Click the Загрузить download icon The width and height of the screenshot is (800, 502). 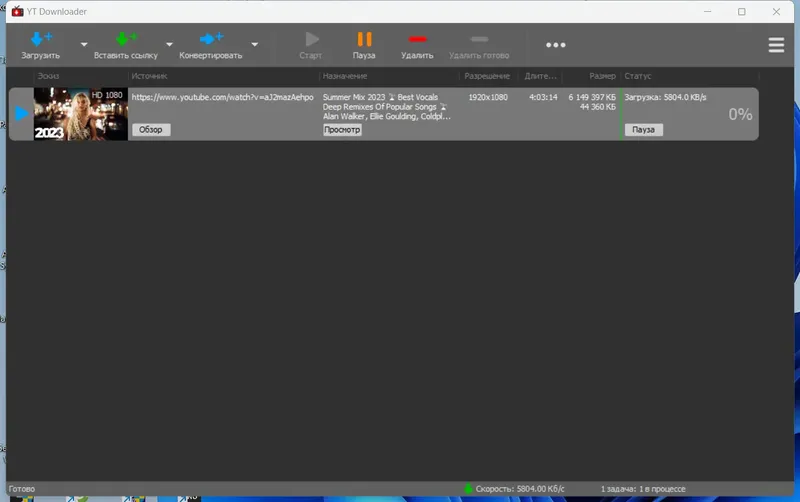tap(41, 39)
